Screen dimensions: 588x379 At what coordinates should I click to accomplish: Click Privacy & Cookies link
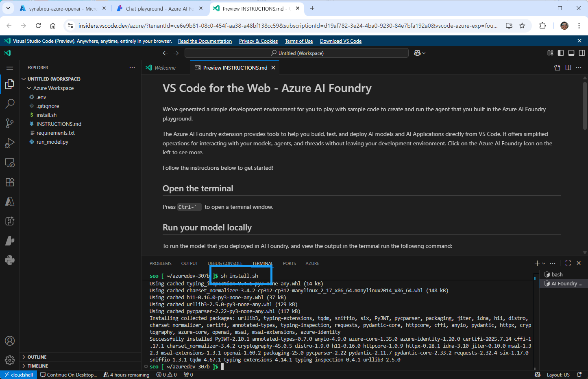tap(258, 41)
